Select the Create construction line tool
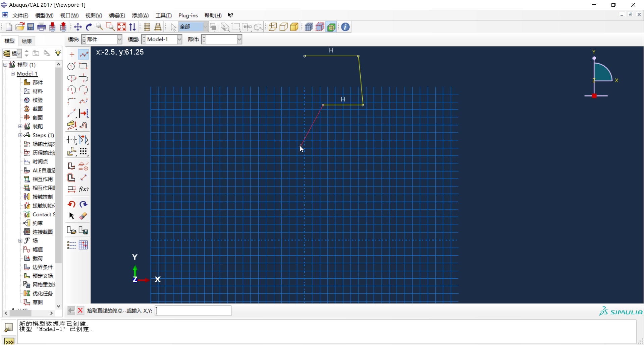Viewport: 644px width, 345px height. coord(72,114)
